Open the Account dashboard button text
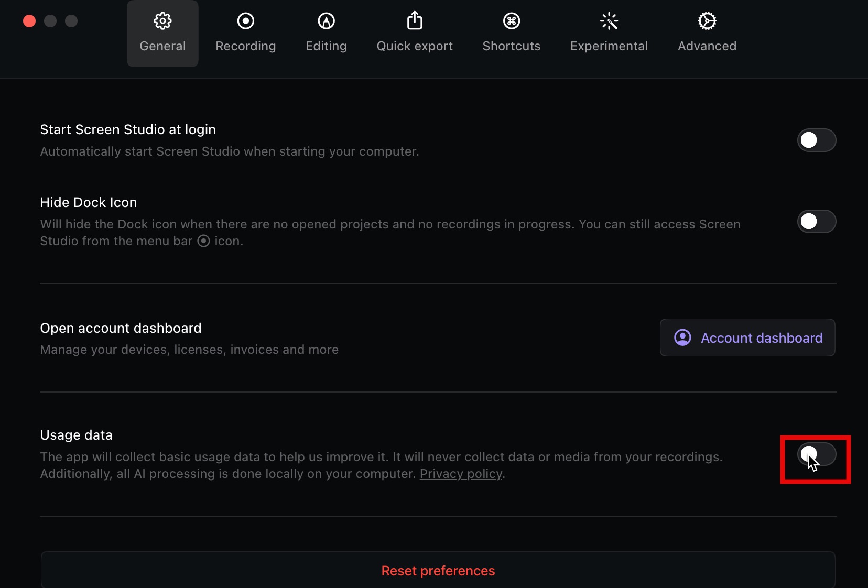 tap(762, 338)
